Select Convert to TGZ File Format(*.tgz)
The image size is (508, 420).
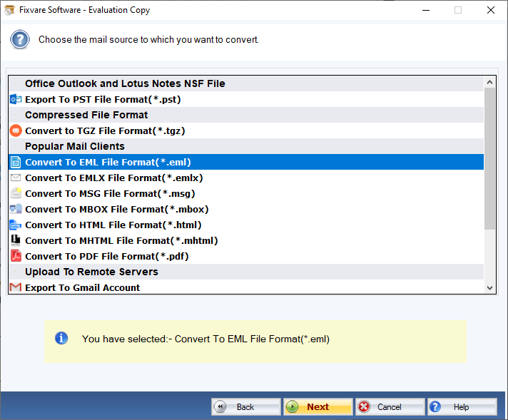point(246,130)
